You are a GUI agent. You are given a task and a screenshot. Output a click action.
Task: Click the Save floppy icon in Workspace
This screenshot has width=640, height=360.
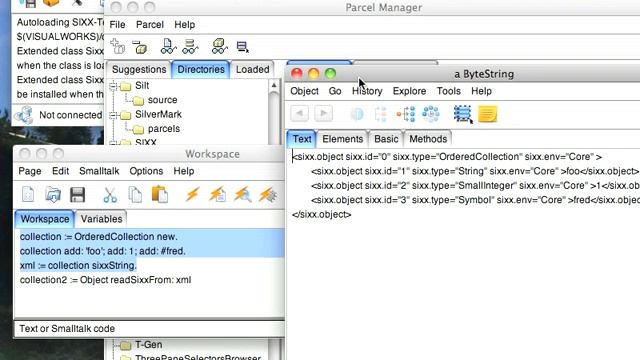[77, 195]
